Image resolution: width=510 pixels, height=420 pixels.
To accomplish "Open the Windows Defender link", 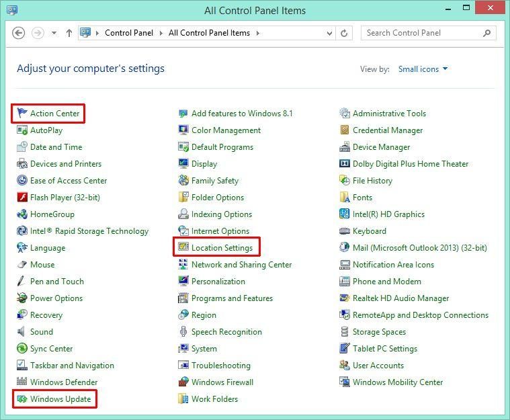I will (64, 382).
